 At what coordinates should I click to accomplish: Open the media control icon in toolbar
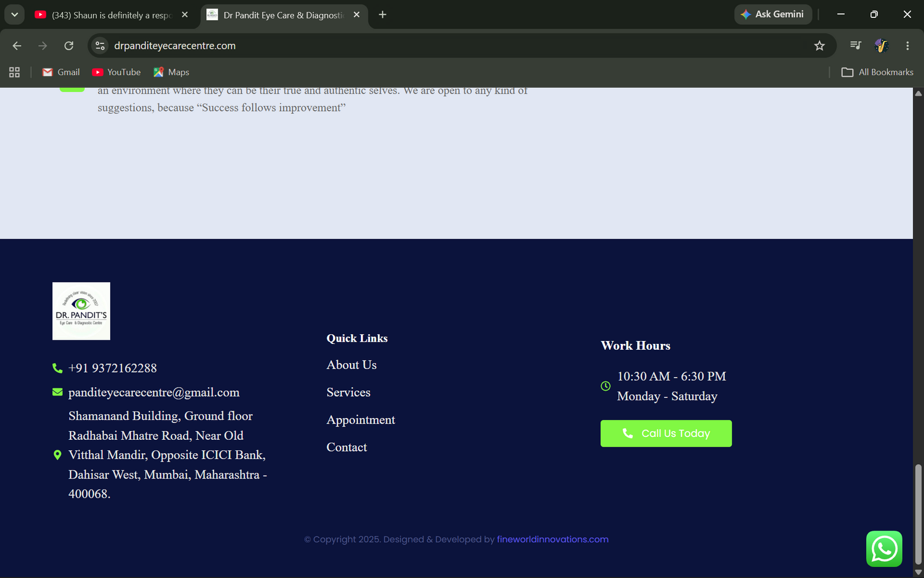pyautogui.click(x=855, y=45)
